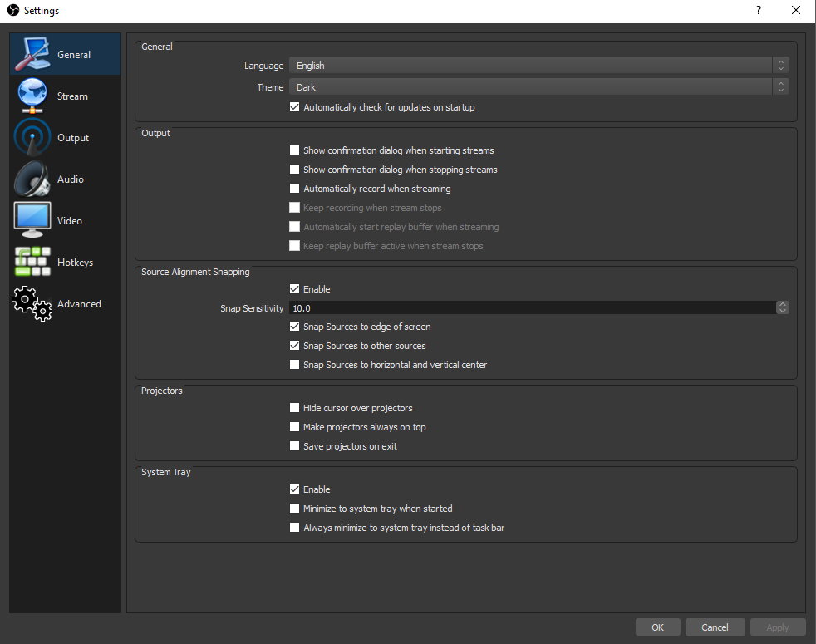Open Advanced settings via the gears icon
816x644 pixels.
coord(32,304)
